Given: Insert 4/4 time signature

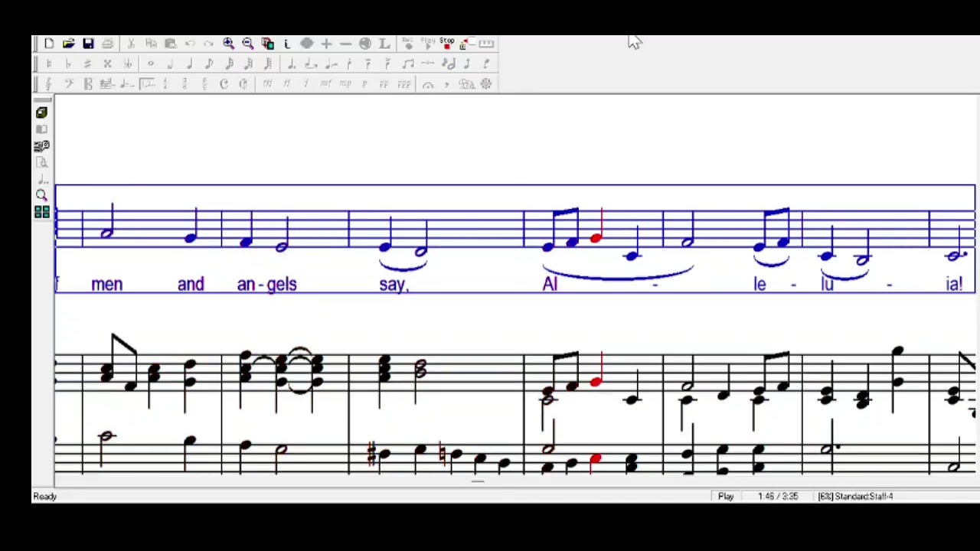Looking at the screenshot, I should 165,84.
